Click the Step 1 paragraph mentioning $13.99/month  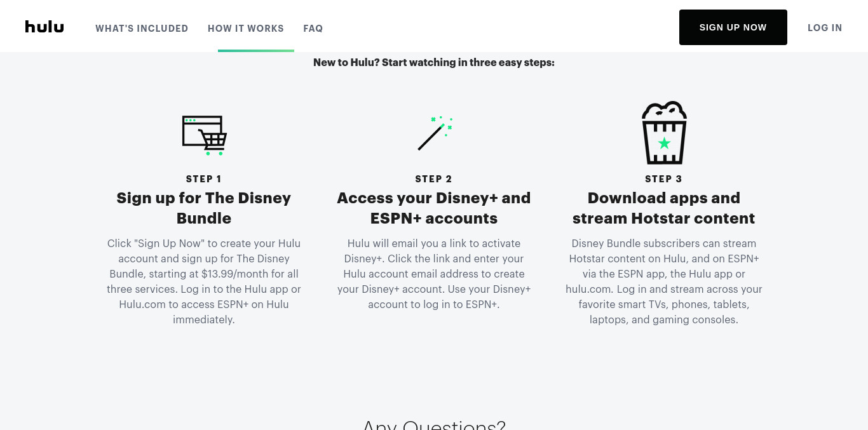point(204,281)
